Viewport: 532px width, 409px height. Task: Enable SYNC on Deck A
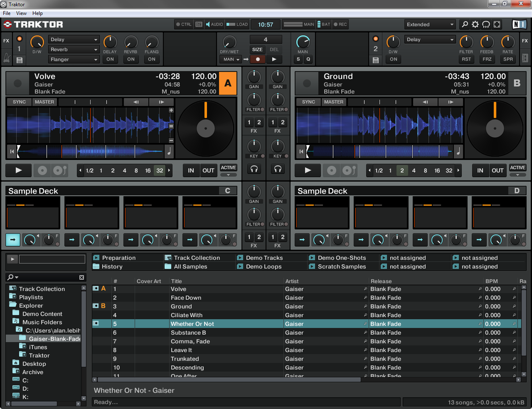(x=19, y=102)
